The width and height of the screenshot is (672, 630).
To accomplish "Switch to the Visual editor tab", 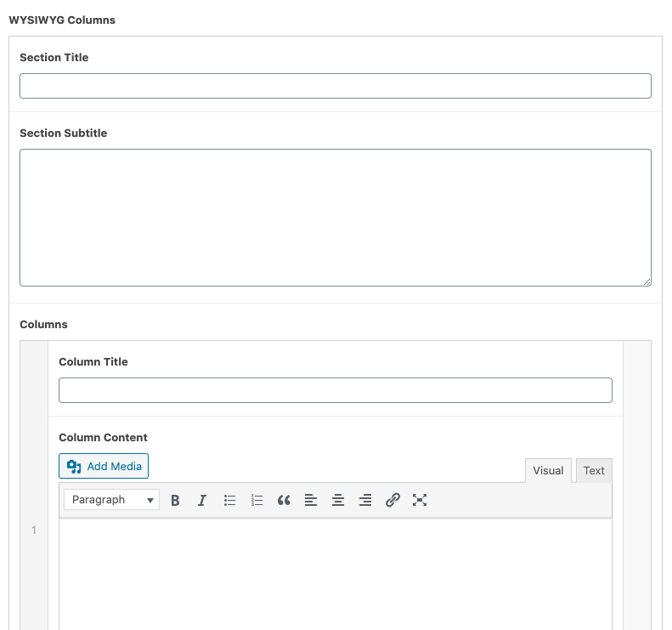I will tap(548, 470).
